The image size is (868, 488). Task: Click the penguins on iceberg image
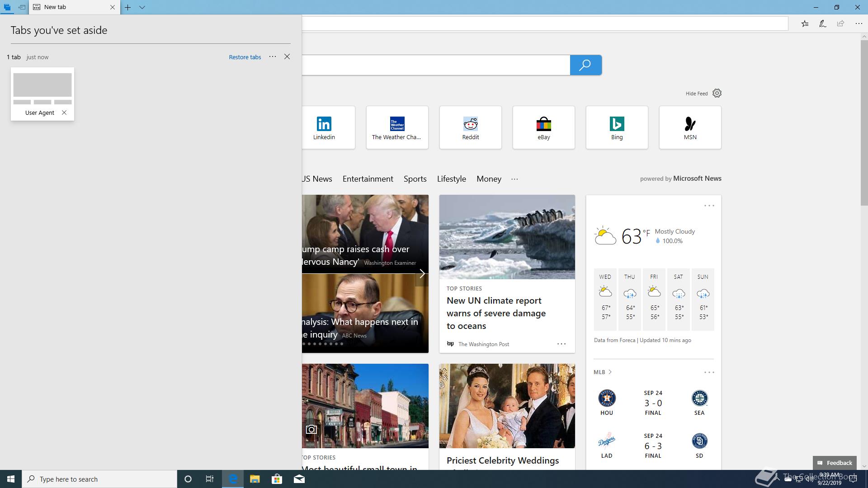[x=507, y=237]
